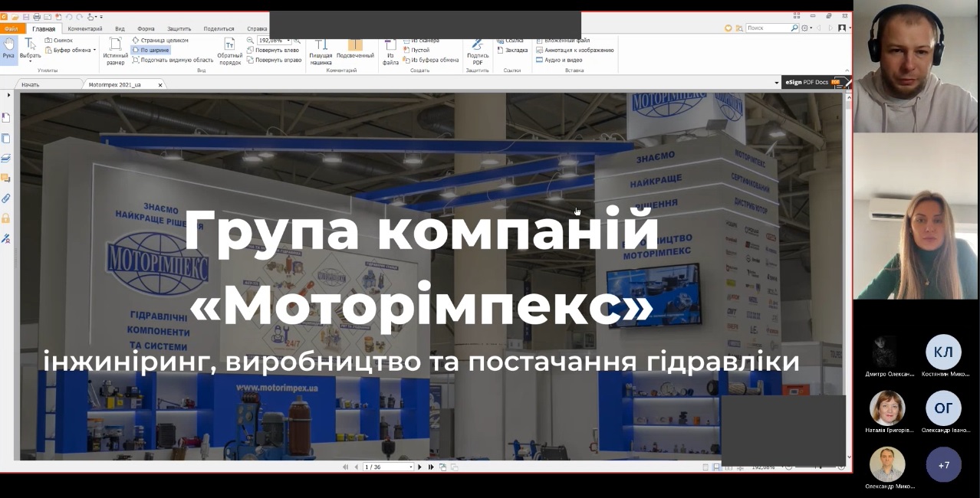Click the undo arrow icon
This screenshot has height=498, width=980.
pos(68,16)
